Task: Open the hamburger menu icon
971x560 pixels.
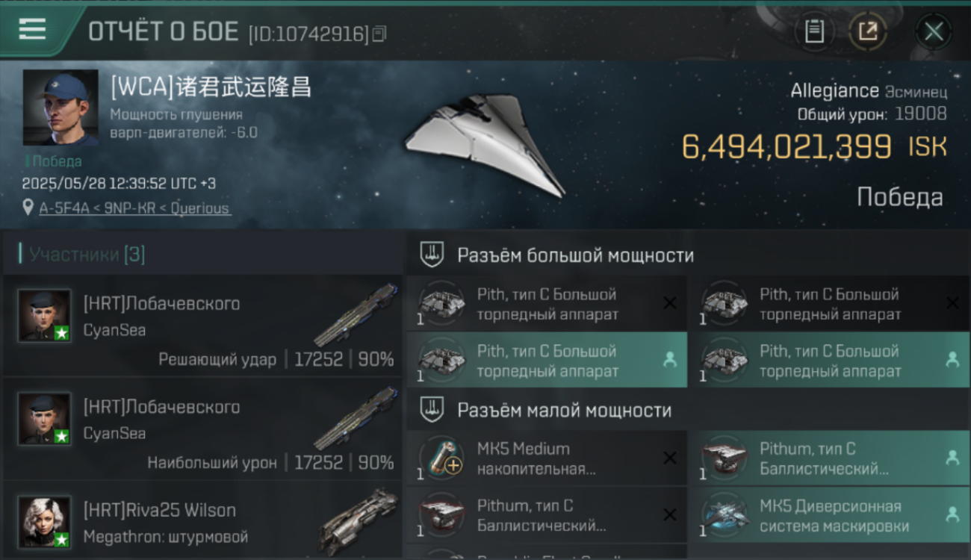Action: pos(32,29)
